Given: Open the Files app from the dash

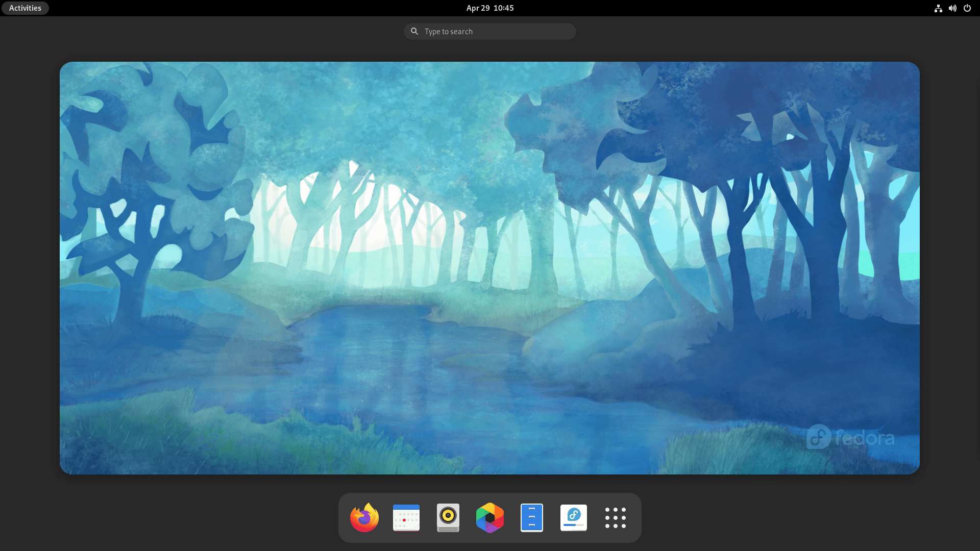Looking at the screenshot, I should coord(531,517).
